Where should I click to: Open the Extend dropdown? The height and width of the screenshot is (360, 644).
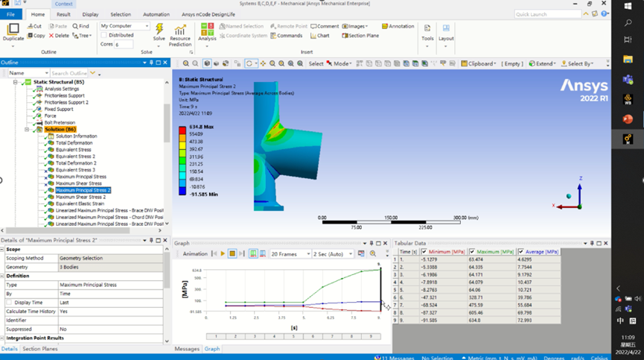click(x=542, y=63)
